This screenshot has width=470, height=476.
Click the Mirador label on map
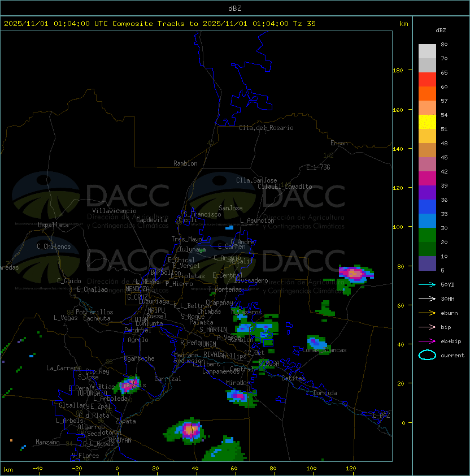238,383
